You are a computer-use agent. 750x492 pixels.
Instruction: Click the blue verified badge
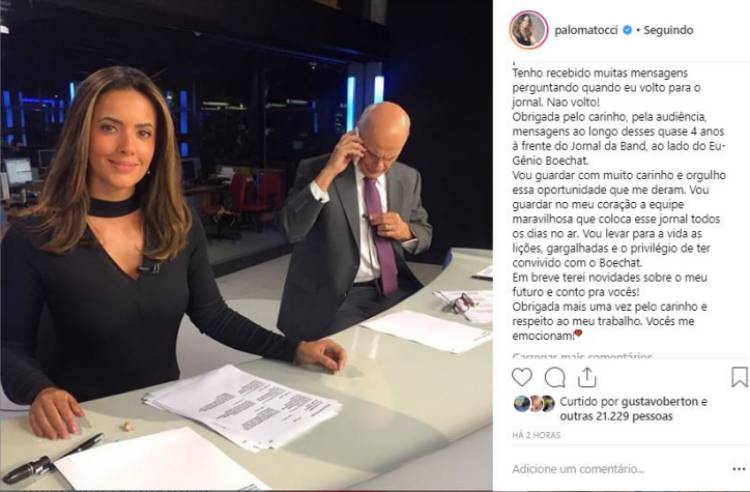[627, 30]
